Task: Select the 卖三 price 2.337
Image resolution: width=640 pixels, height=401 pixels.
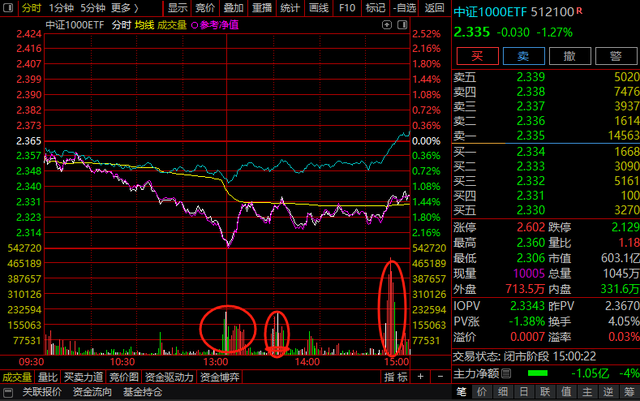Action: point(531,106)
